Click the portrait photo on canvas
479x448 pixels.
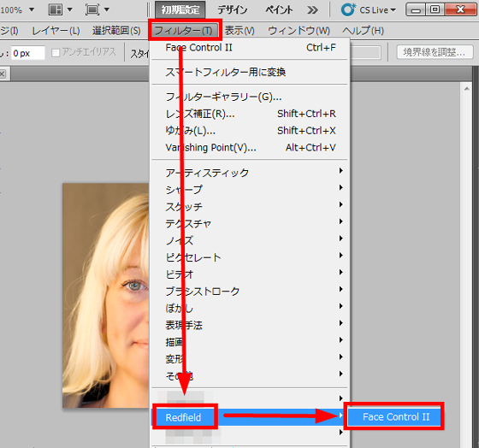point(106,295)
